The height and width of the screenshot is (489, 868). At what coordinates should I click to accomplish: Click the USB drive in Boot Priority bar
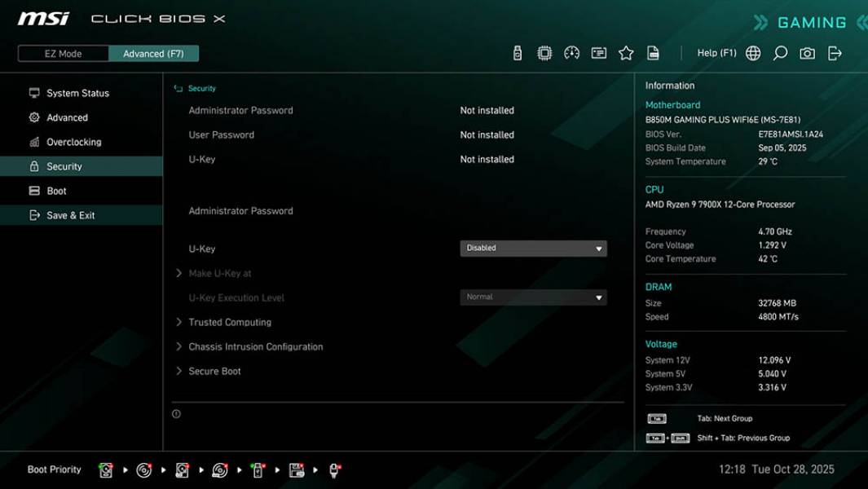(258, 470)
